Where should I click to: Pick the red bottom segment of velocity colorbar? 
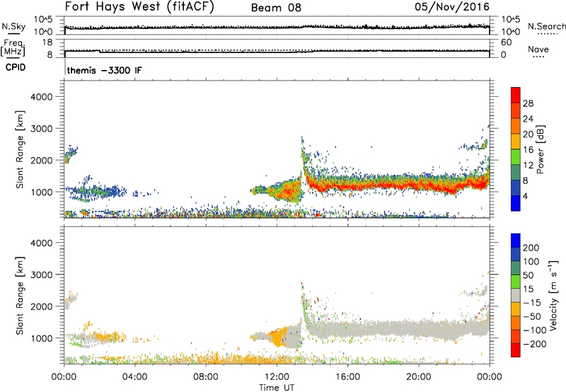(x=516, y=350)
